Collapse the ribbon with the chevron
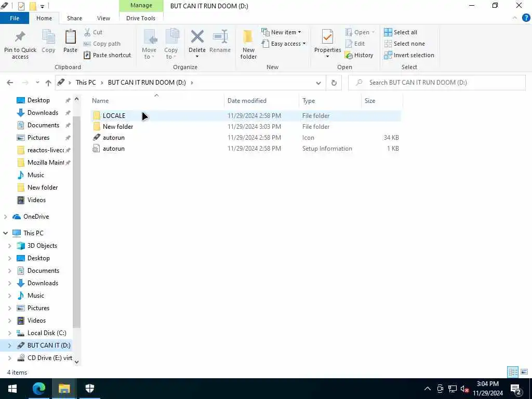Viewport: 532px width, 399px height. (x=515, y=18)
